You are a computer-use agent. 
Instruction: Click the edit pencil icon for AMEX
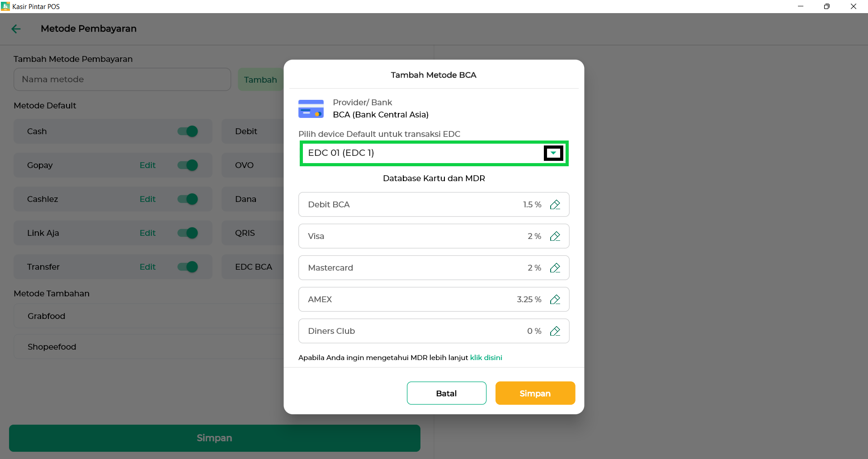pos(555,300)
